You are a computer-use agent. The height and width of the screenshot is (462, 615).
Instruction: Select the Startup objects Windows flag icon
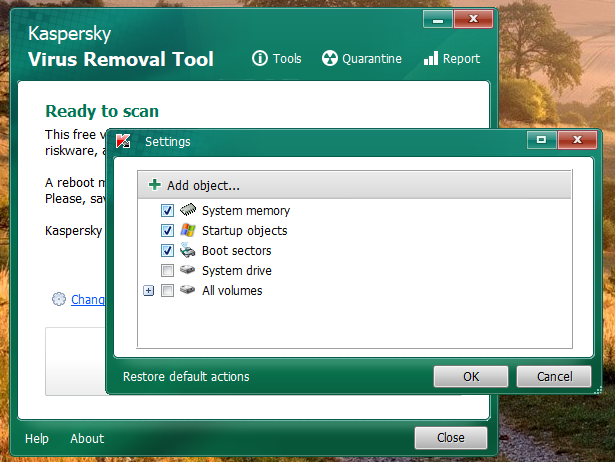188,231
